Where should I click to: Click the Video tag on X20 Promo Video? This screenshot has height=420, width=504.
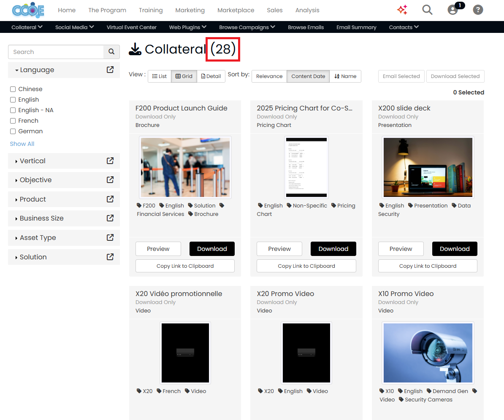[317, 391]
